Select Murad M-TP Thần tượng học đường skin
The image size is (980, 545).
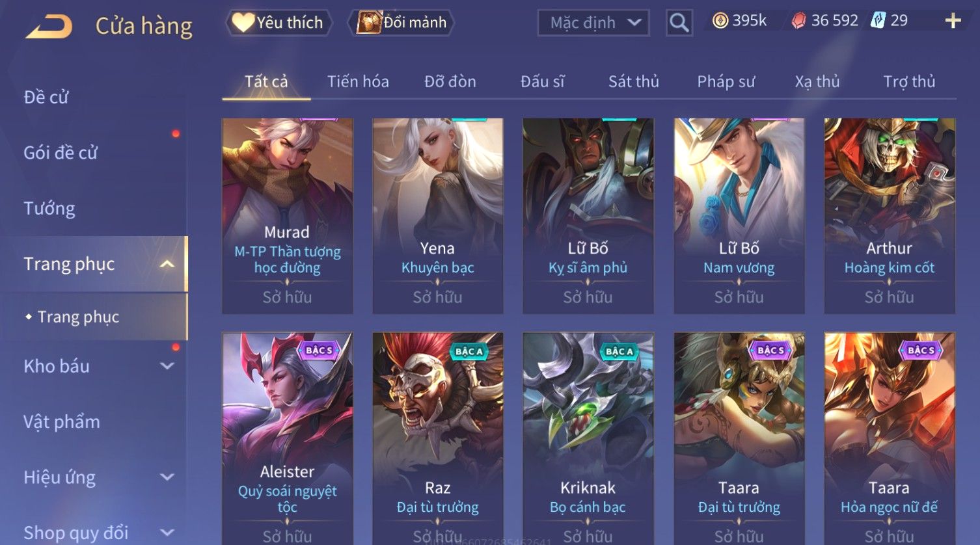point(288,216)
